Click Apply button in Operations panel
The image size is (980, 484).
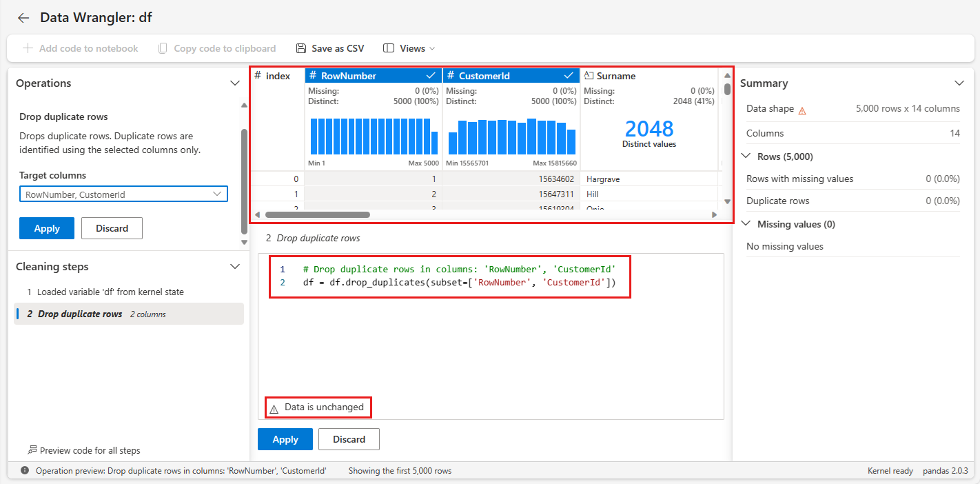pyautogui.click(x=46, y=228)
